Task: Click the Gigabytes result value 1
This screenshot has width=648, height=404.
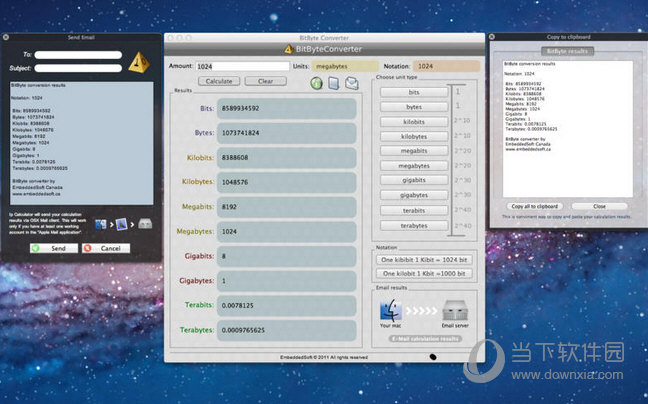Action: (286, 281)
